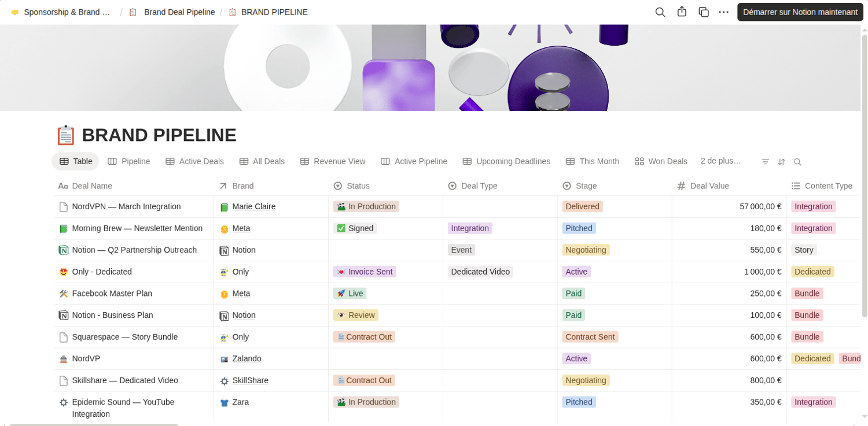Open the Brand column header menu

coord(271,186)
